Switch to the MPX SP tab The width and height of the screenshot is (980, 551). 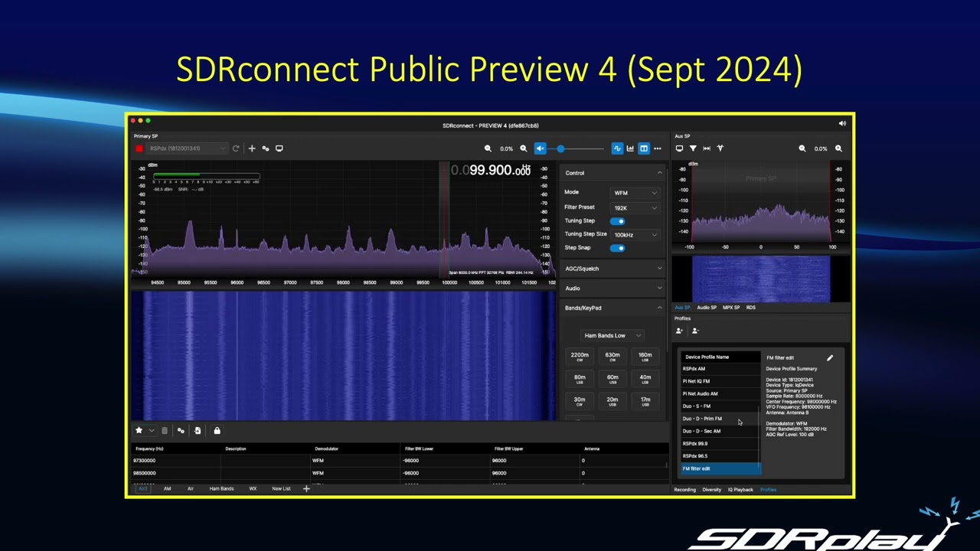coord(731,308)
